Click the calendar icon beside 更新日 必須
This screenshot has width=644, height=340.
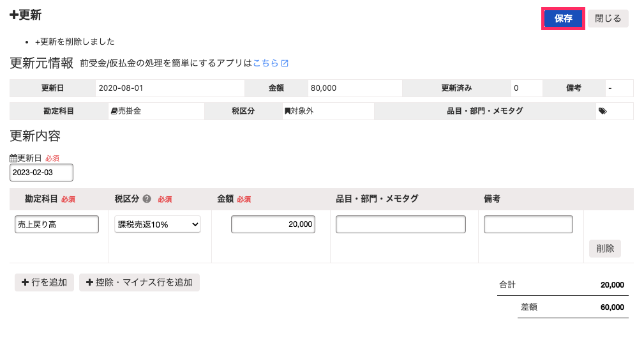pyautogui.click(x=13, y=158)
